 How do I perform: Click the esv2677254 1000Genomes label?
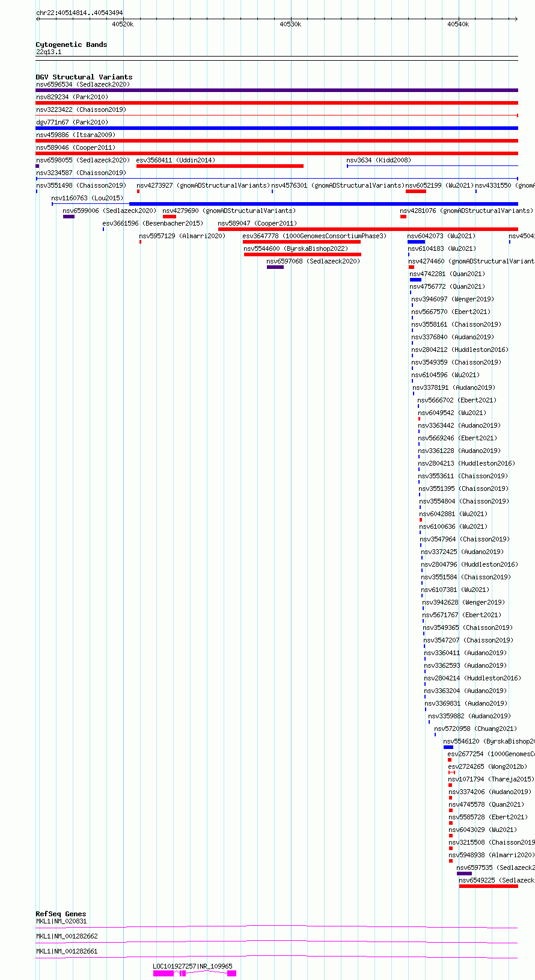[x=491, y=754]
